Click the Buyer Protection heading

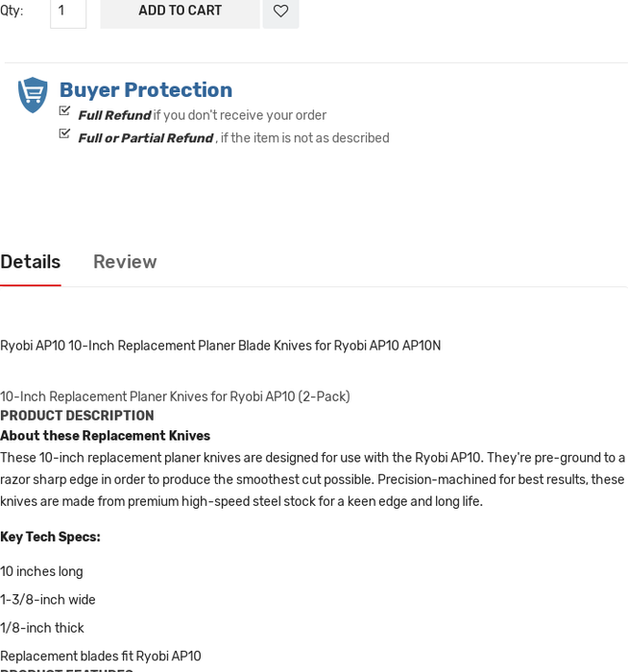click(x=146, y=90)
